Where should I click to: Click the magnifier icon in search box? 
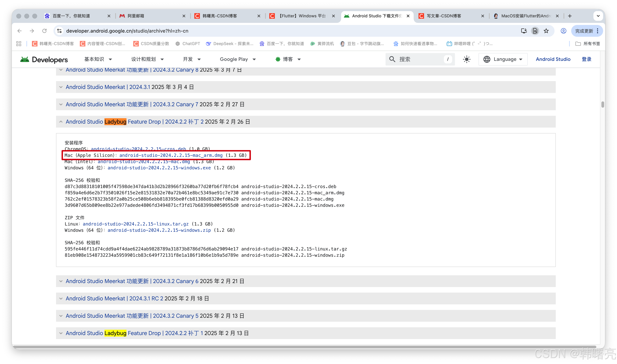coord(392,59)
